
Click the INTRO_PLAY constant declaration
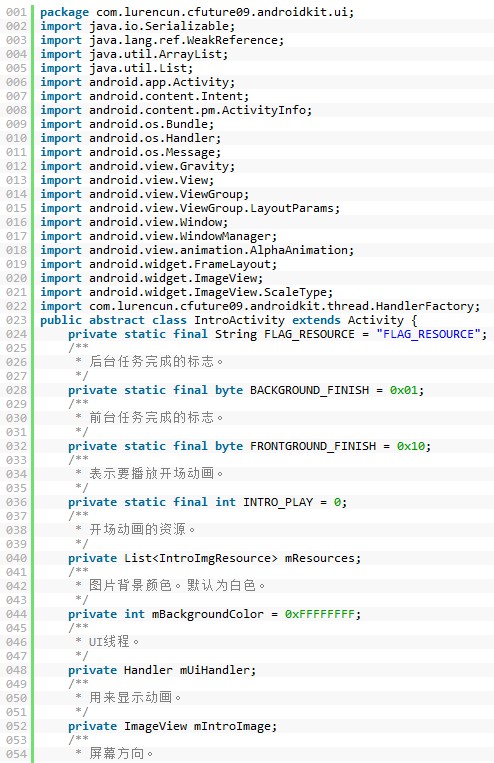click(207, 502)
